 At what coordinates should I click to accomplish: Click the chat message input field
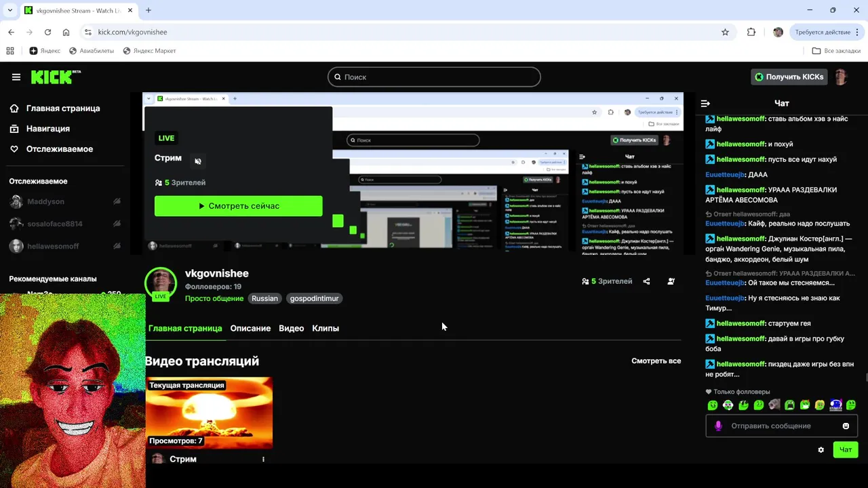pyautogui.click(x=782, y=426)
